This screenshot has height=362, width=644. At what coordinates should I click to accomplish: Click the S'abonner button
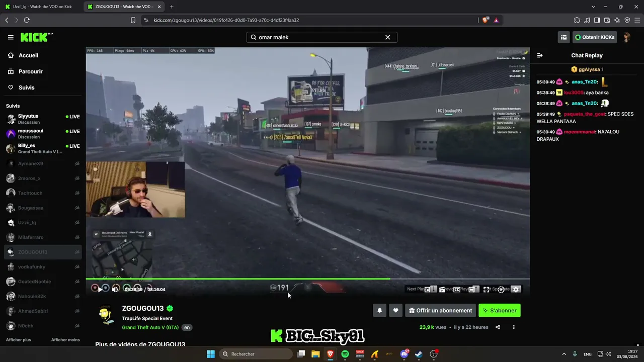click(x=500, y=310)
